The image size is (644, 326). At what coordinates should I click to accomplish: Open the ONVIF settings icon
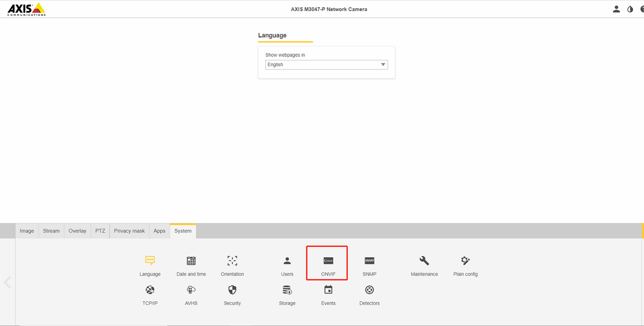tap(328, 261)
